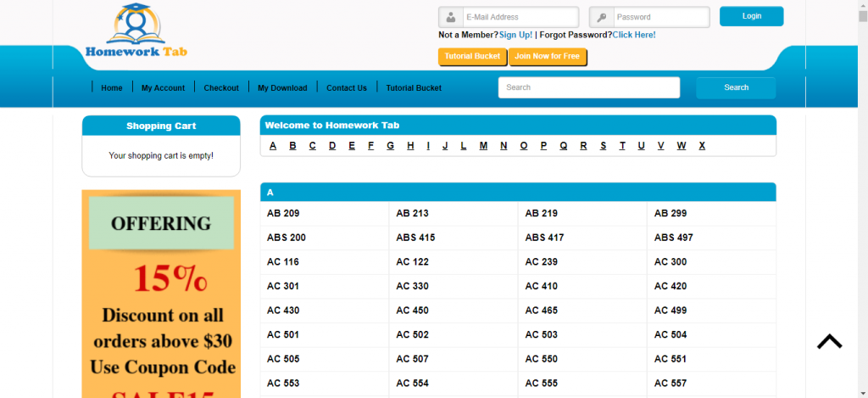The image size is (868, 398).
Task: Open the AB 213 course
Action: (x=413, y=213)
